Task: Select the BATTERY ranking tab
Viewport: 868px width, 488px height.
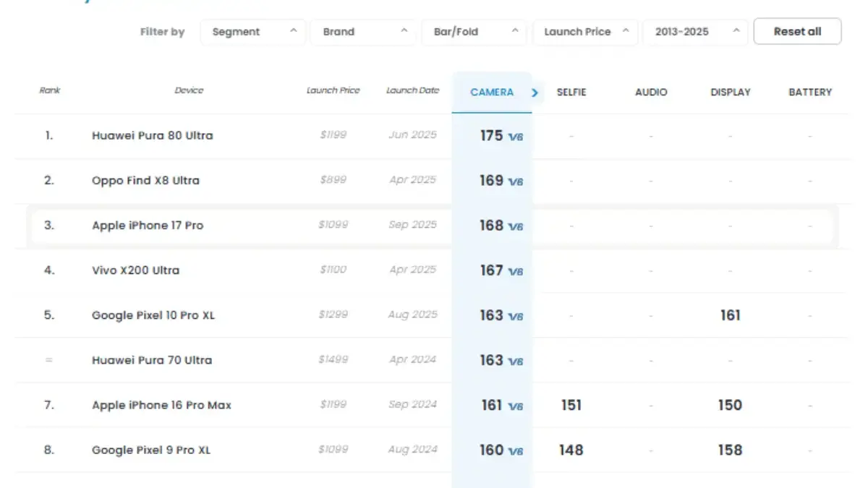Action: tap(810, 93)
